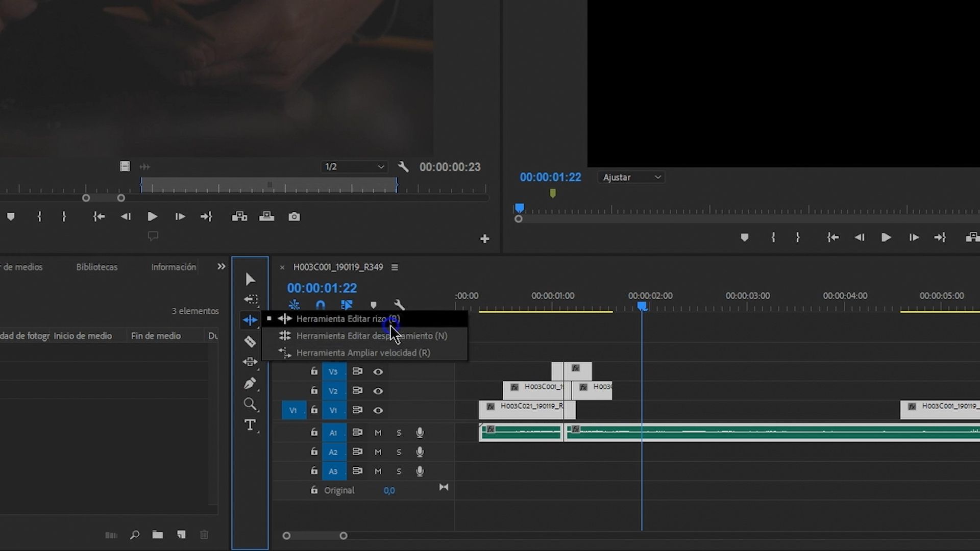This screenshot has width=980, height=551.
Task: Open the 1/2 playback resolution dropdown
Action: point(354,167)
